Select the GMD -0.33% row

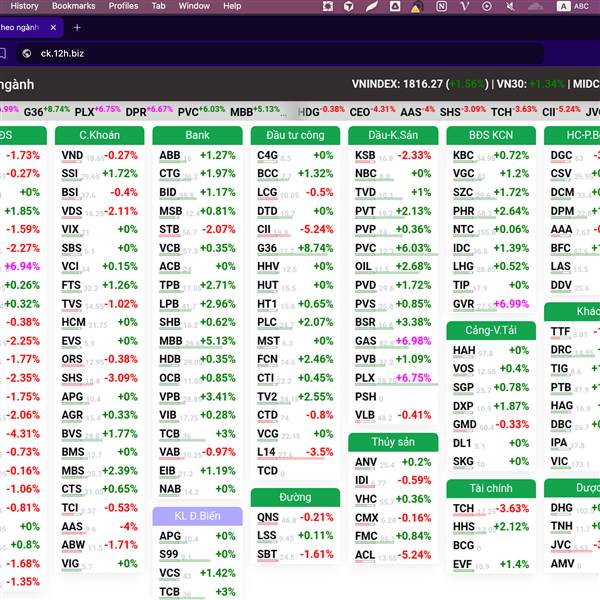(x=491, y=425)
